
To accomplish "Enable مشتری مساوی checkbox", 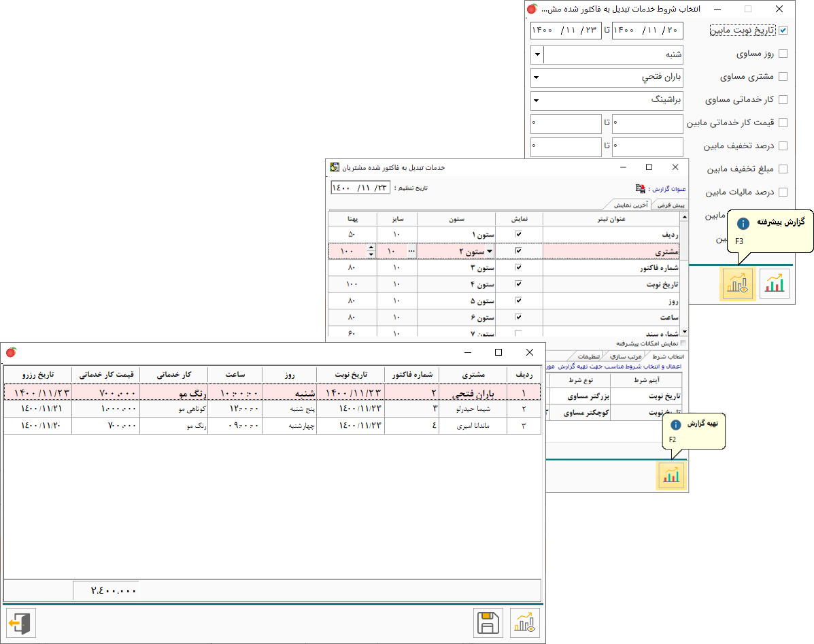I will click(783, 76).
